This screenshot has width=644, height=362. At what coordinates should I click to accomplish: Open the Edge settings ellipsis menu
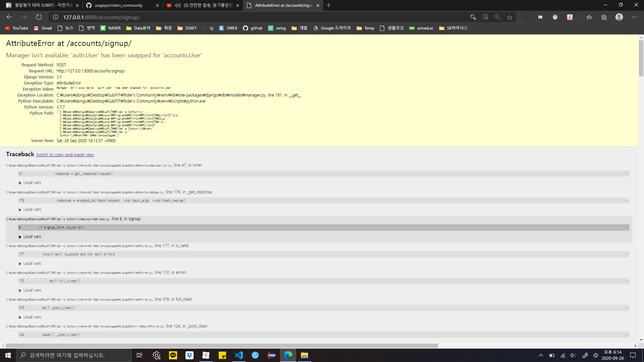coord(634,17)
